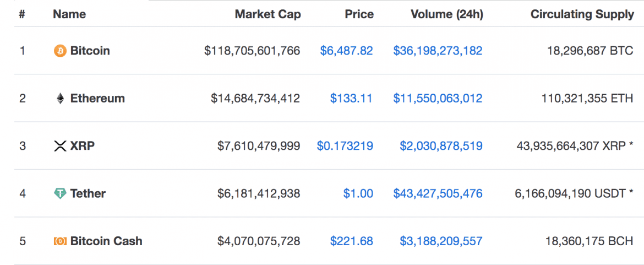644x265 pixels.
Task: Click XRP price $0.173219 link
Action: [345, 146]
